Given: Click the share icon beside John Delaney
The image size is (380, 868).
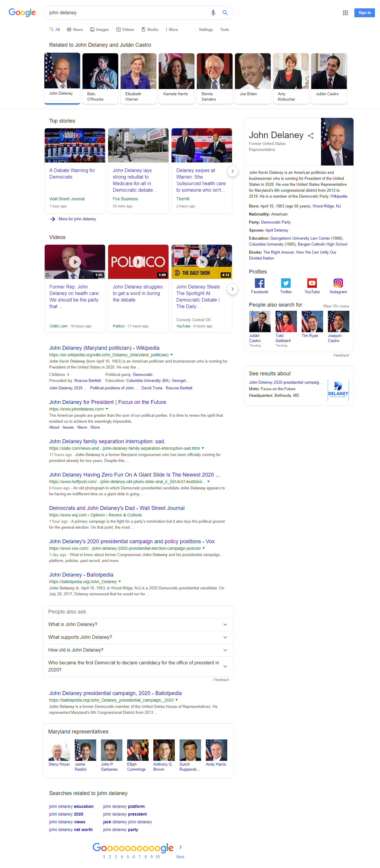Looking at the screenshot, I should [x=311, y=136].
